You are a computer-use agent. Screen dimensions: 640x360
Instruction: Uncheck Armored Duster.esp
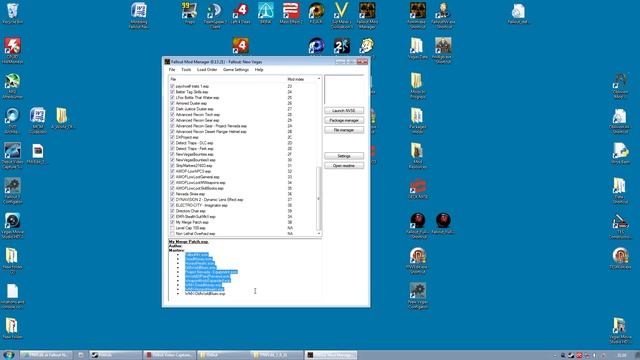tap(172, 103)
